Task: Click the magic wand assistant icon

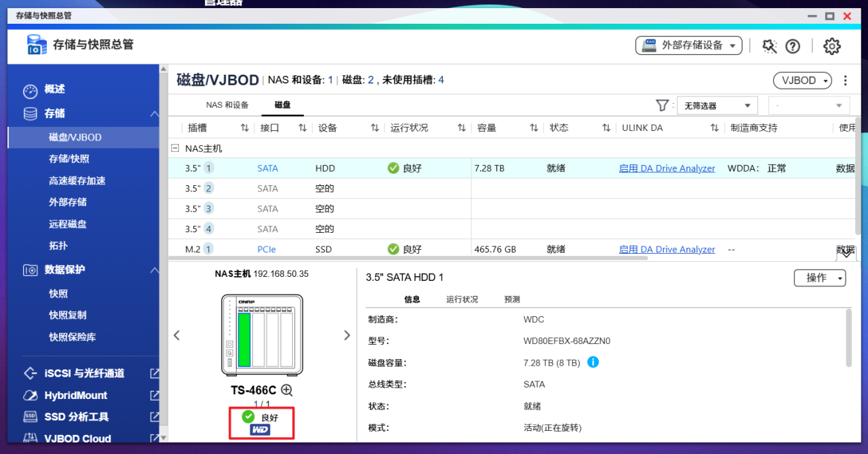Action: 769,45
